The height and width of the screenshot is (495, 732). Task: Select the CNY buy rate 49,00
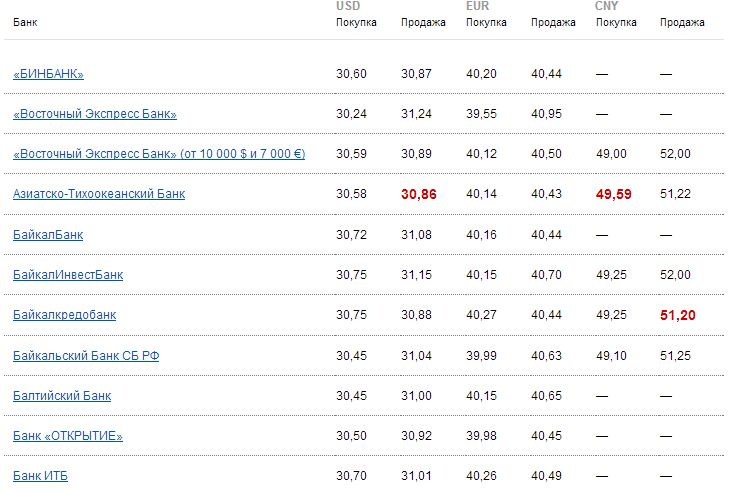pos(611,154)
